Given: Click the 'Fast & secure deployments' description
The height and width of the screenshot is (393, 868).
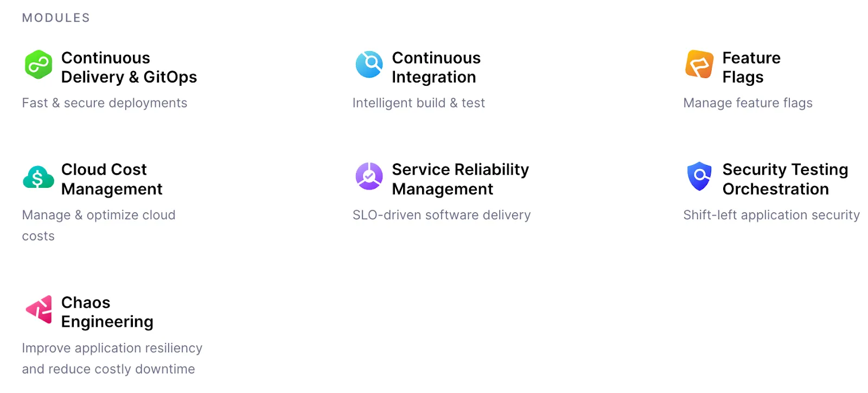Looking at the screenshot, I should (x=104, y=103).
